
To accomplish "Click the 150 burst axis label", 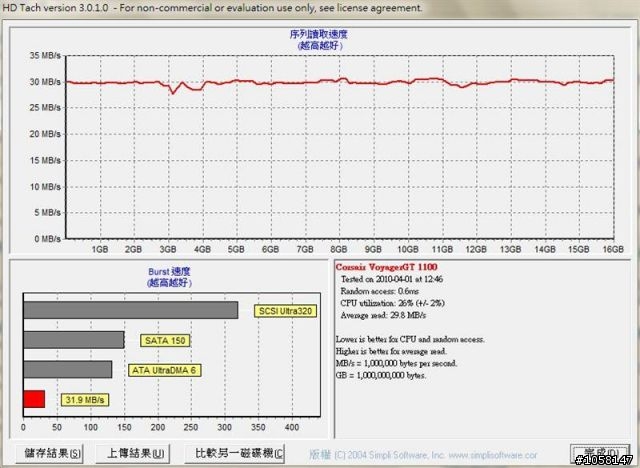I will coord(124,427).
